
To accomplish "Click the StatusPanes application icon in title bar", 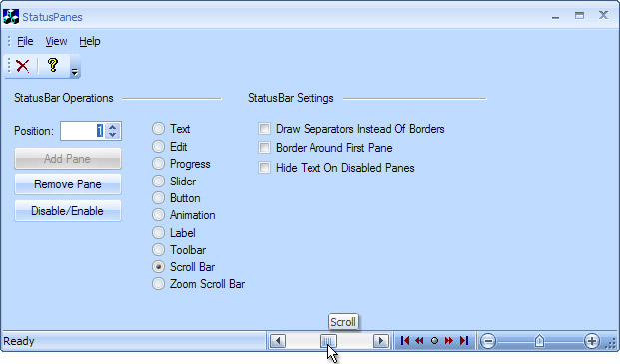I will [x=11, y=17].
